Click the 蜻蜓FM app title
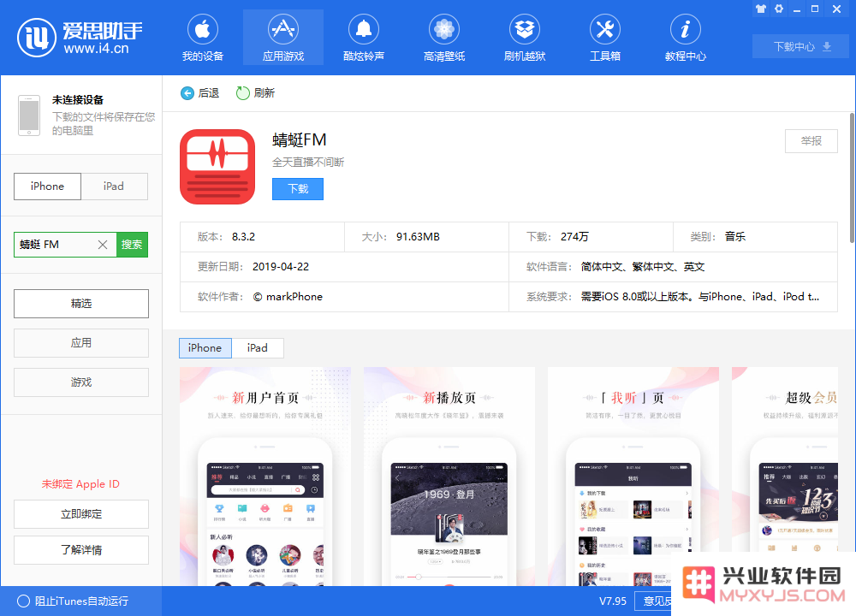Image resolution: width=856 pixels, height=616 pixels. [299, 140]
